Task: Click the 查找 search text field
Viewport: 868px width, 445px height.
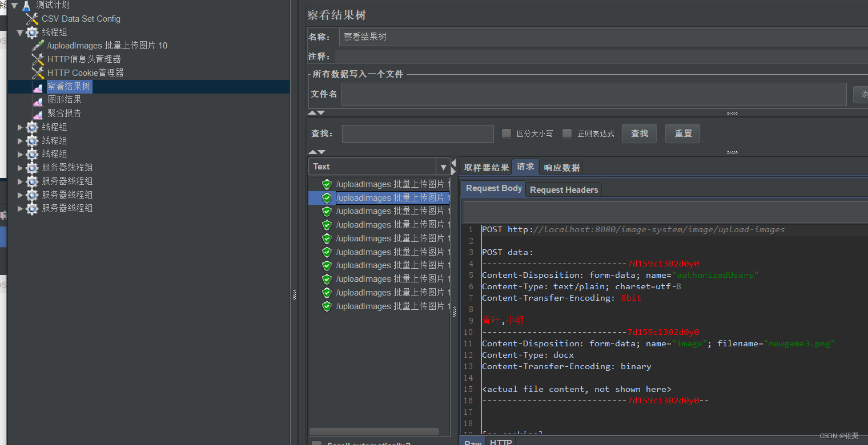Action: click(x=418, y=133)
